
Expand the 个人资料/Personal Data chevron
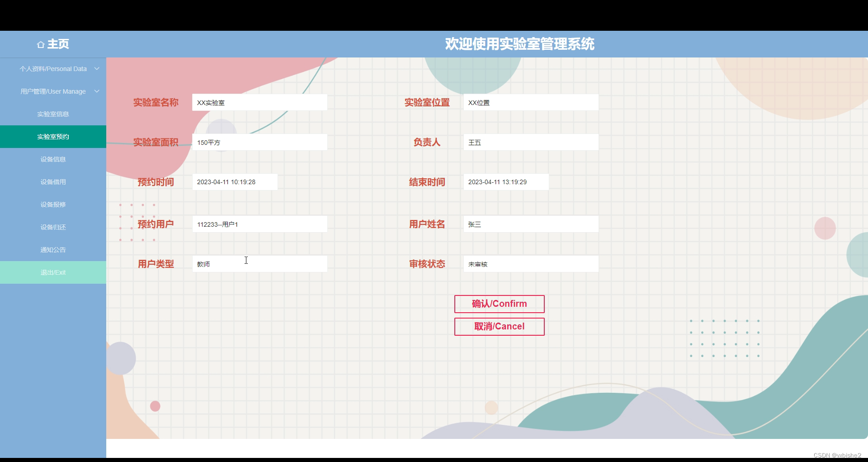[97, 69]
